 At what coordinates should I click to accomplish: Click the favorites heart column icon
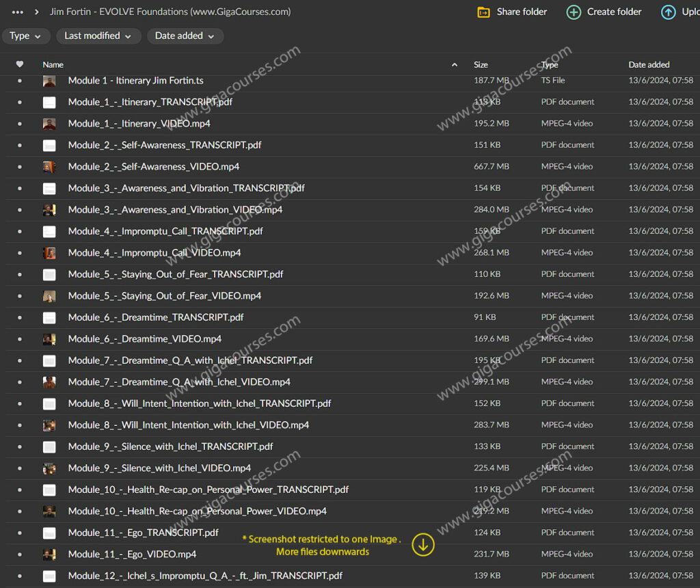pyautogui.click(x=20, y=64)
